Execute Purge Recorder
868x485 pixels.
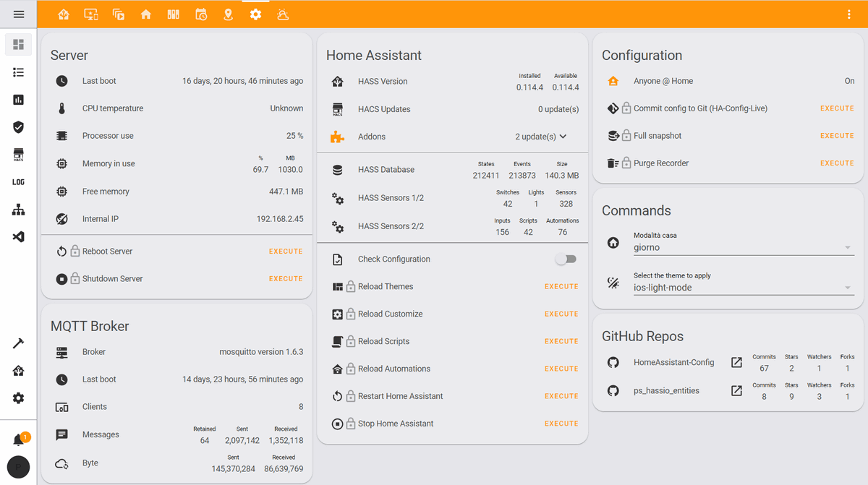[837, 163]
